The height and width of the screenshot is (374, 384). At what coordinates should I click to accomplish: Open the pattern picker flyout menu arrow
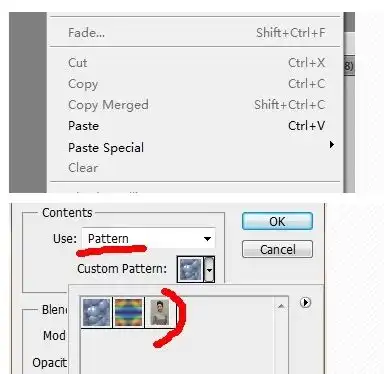coord(305,302)
